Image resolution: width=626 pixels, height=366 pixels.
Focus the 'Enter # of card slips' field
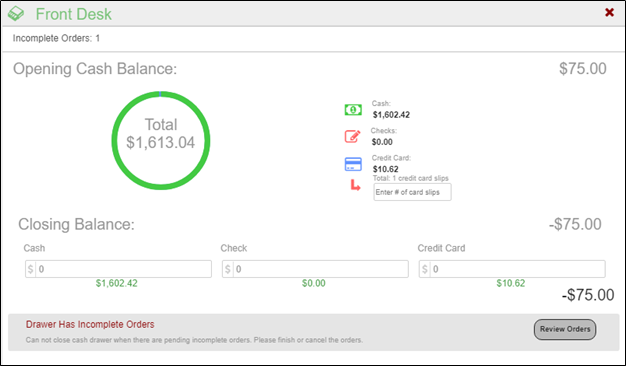point(412,192)
